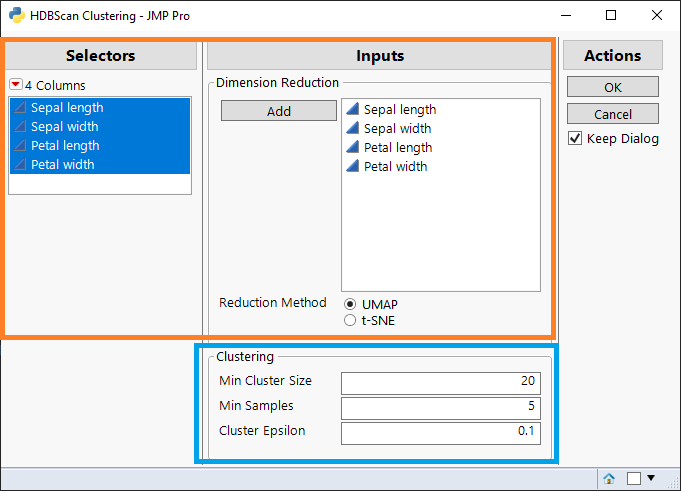Click continuous icon of Sepal length in Selectors
This screenshot has width=681, height=491.
pos(20,108)
